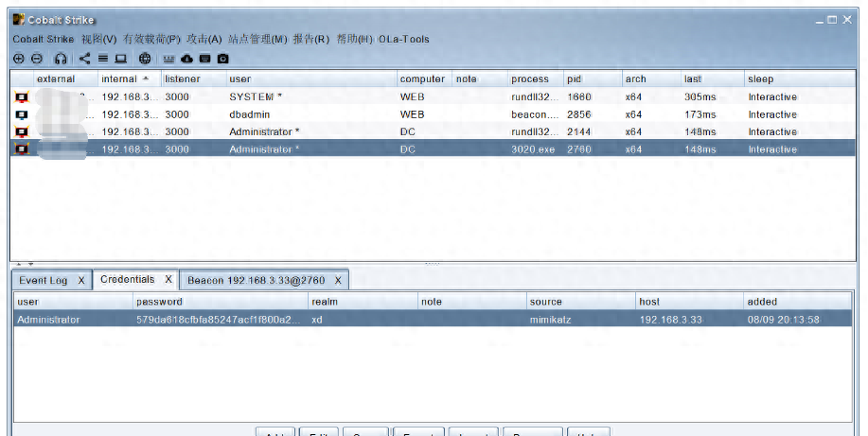868x436 pixels.
Task: Click the 173ms last check-in value
Action: click(700, 114)
